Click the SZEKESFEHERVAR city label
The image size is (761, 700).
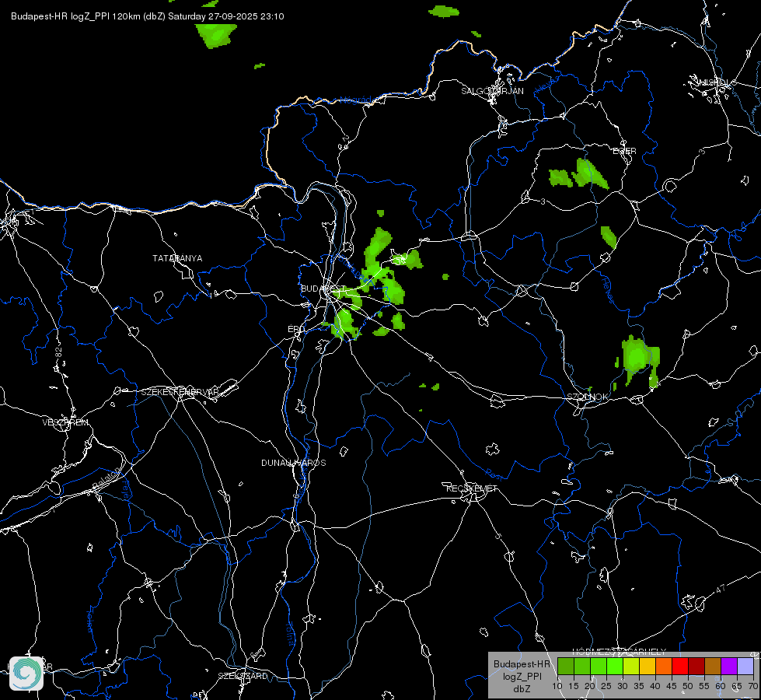180,392
